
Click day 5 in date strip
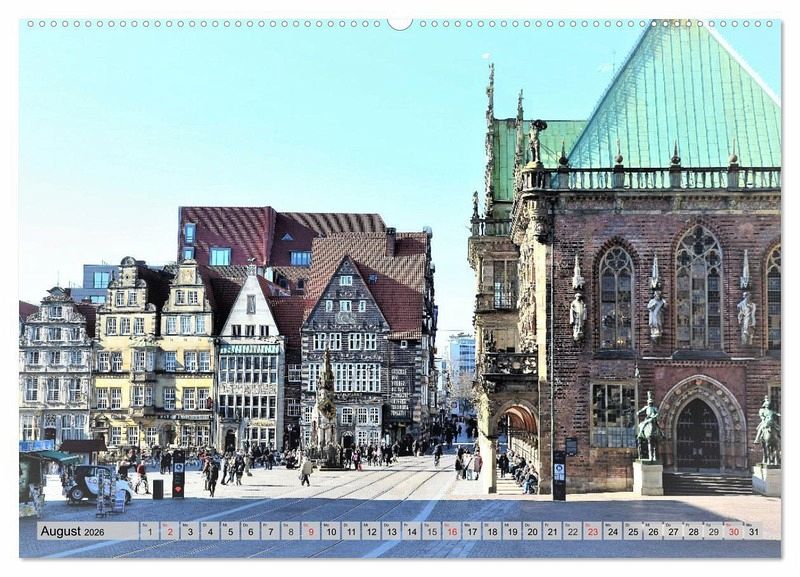tap(230, 532)
